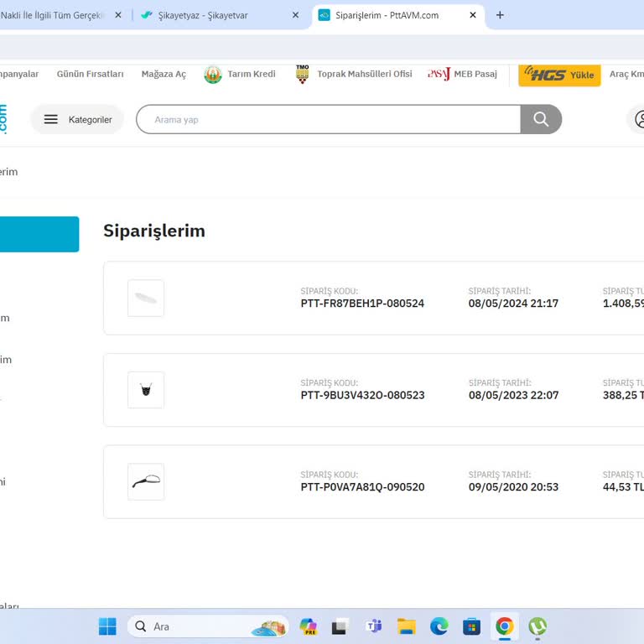Viewport: 644px width, 644px height.
Task: Open File Explorer from the taskbar
Action: (407, 626)
